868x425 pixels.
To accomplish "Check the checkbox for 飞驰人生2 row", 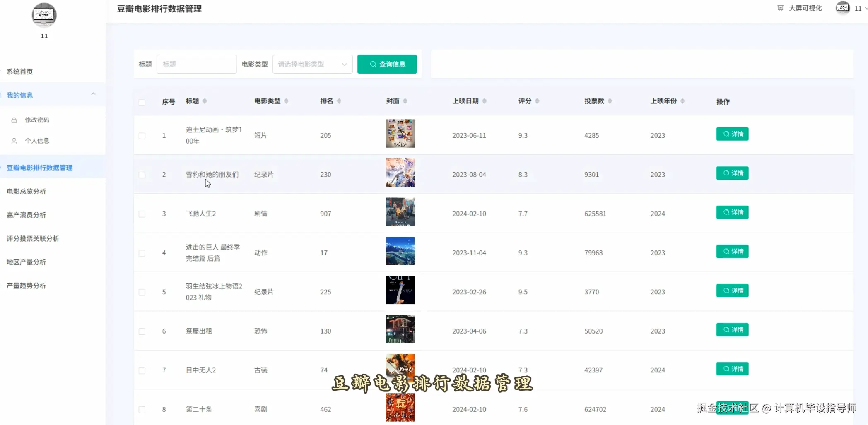I will point(142,214).
